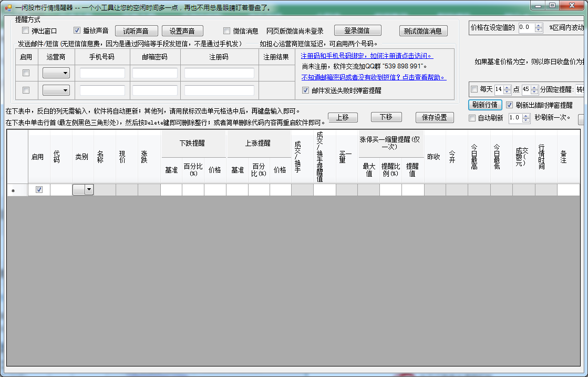The height and width of the screenshot is (377, 588).
Task: Click the 上涨提醒 column header
Action: coord(259,144)
